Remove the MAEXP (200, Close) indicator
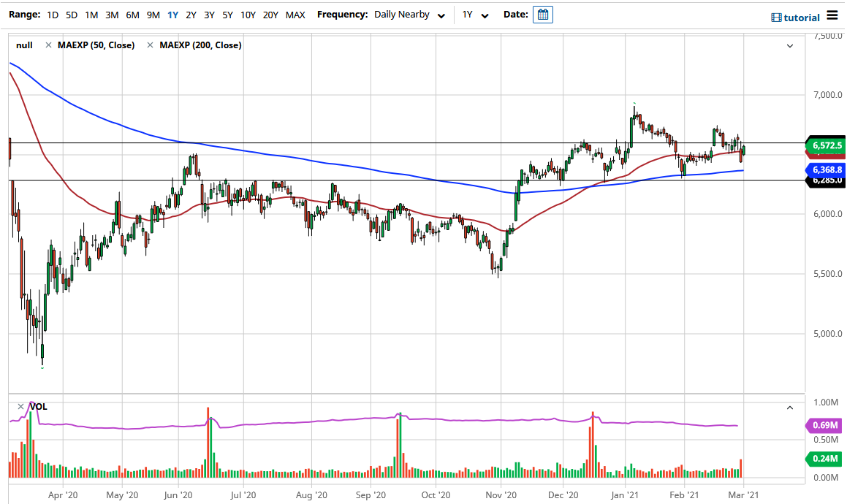847x504 pixels. point(151,45)
